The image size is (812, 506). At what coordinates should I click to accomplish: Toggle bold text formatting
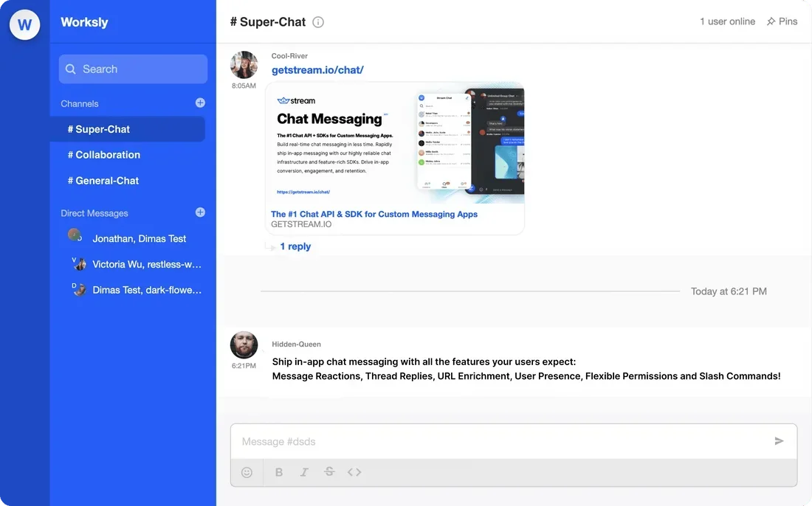(x=278, y=471)
